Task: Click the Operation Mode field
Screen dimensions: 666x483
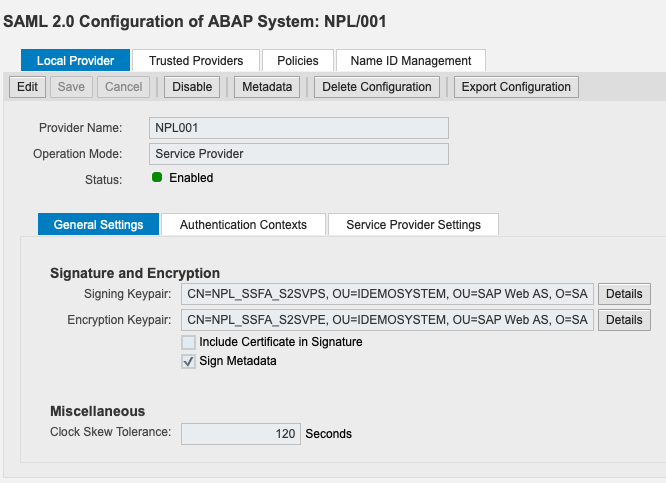Action: click(299, 154)
